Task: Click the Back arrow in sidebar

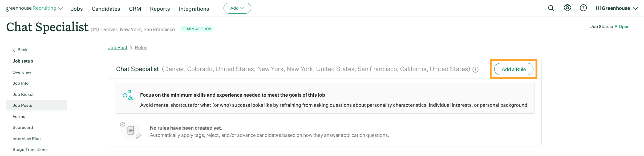Action: (14, 50)
